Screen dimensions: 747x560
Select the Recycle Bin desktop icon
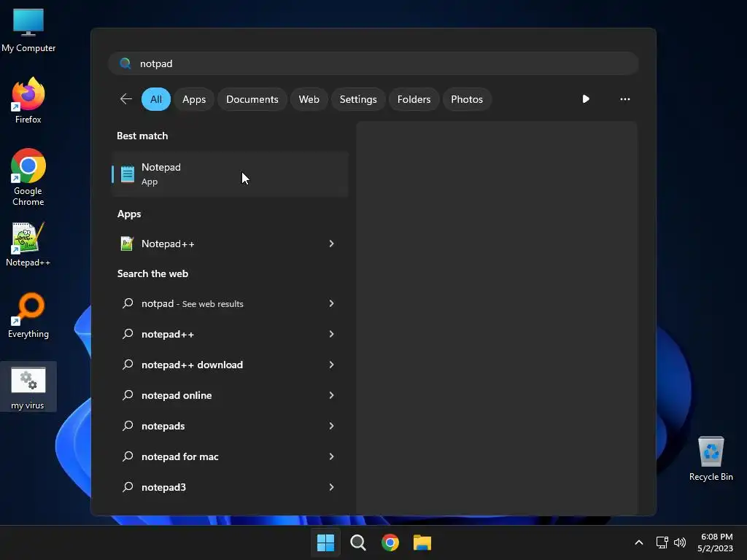pyautogui.click(x=711, y=459)
